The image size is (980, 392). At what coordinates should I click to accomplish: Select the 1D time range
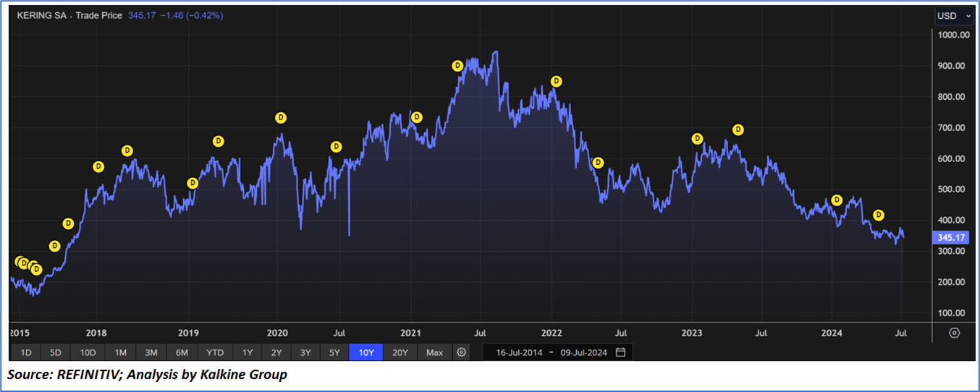click(x=25, y=352)
